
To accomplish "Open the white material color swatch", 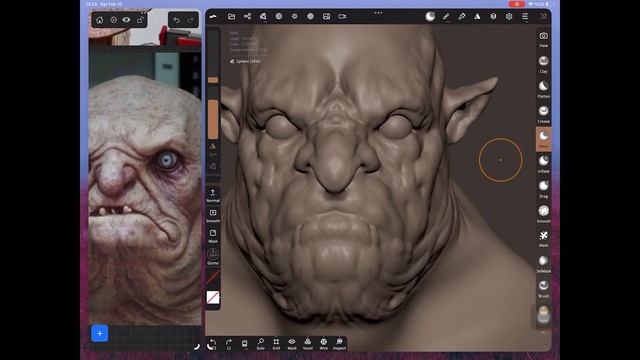I will pyautogui.click(x=213, y=298).
